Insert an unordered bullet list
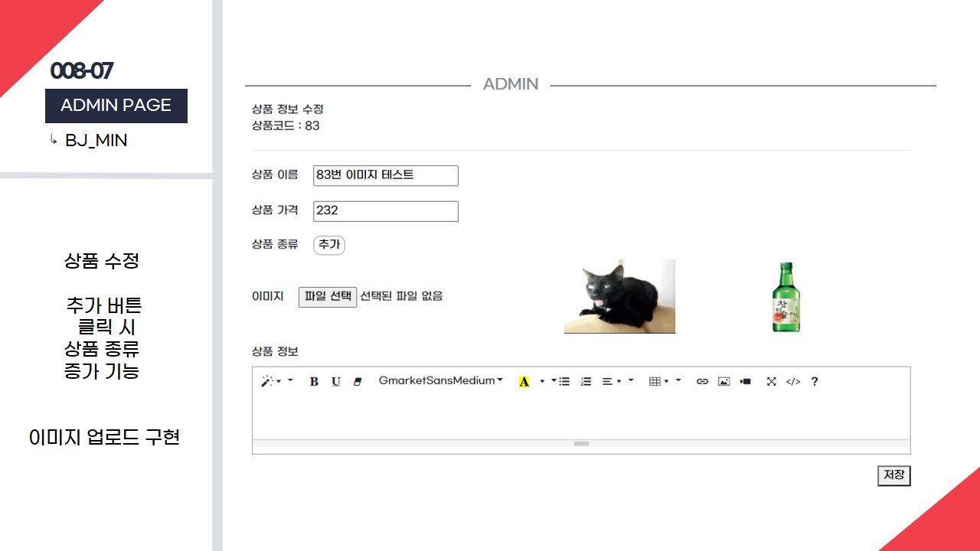 click(x=564, y=382)
